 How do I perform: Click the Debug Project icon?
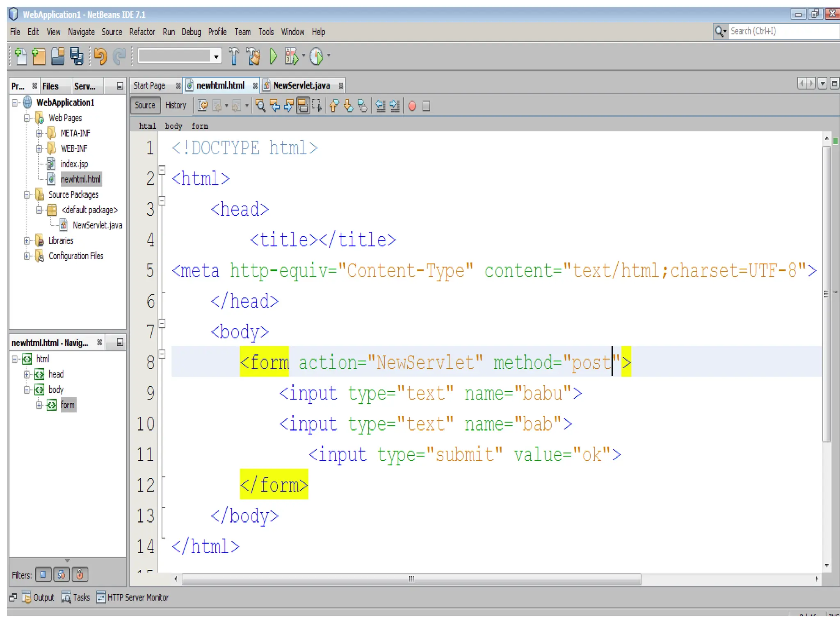[292, 56]
